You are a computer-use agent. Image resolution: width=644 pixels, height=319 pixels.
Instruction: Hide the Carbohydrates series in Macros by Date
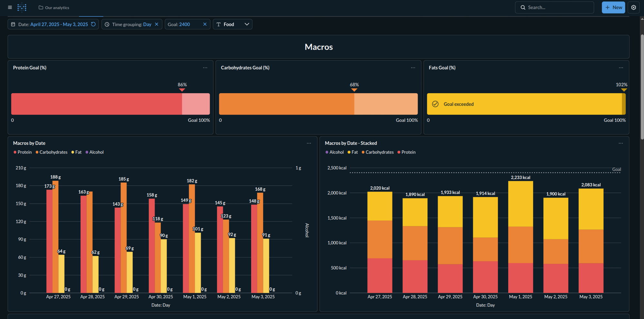(52, 152)
